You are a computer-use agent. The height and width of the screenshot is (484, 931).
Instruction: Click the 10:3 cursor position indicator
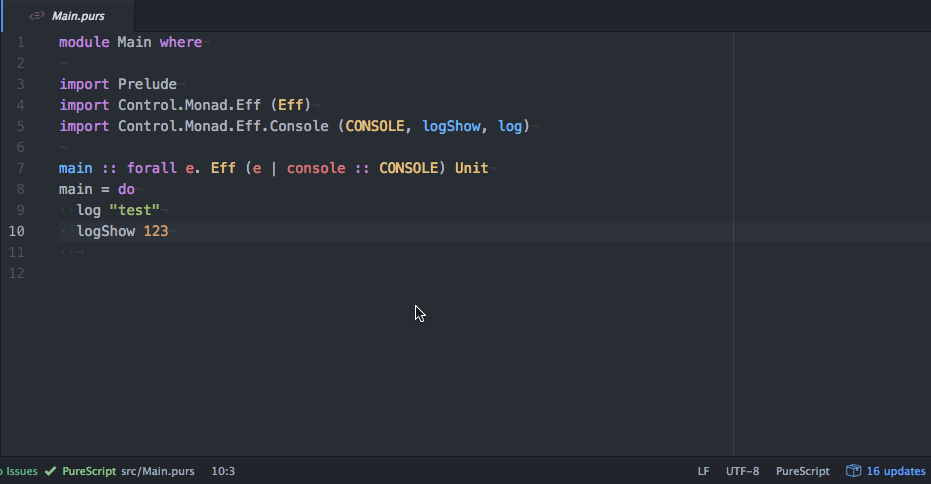click(x=223, y=471)
